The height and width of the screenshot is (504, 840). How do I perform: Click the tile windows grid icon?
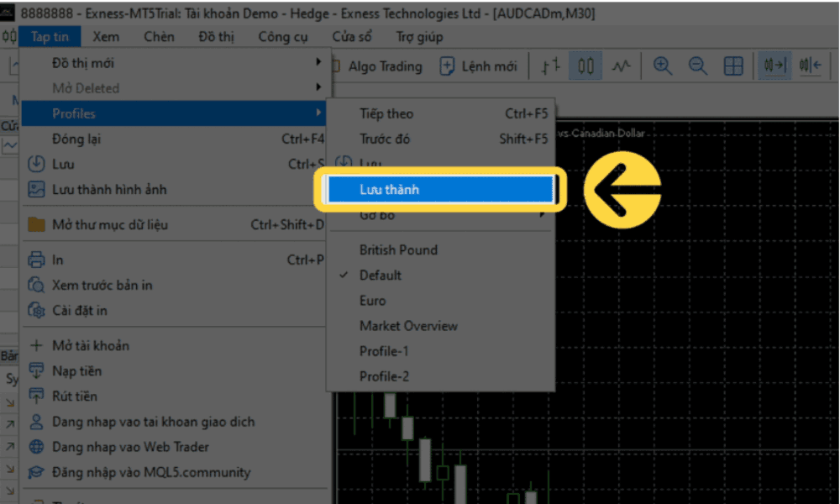[x=733, y=66]
